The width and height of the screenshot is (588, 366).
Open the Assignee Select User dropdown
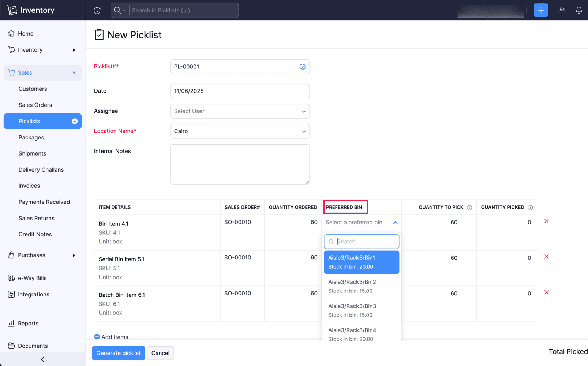[240, 111]
